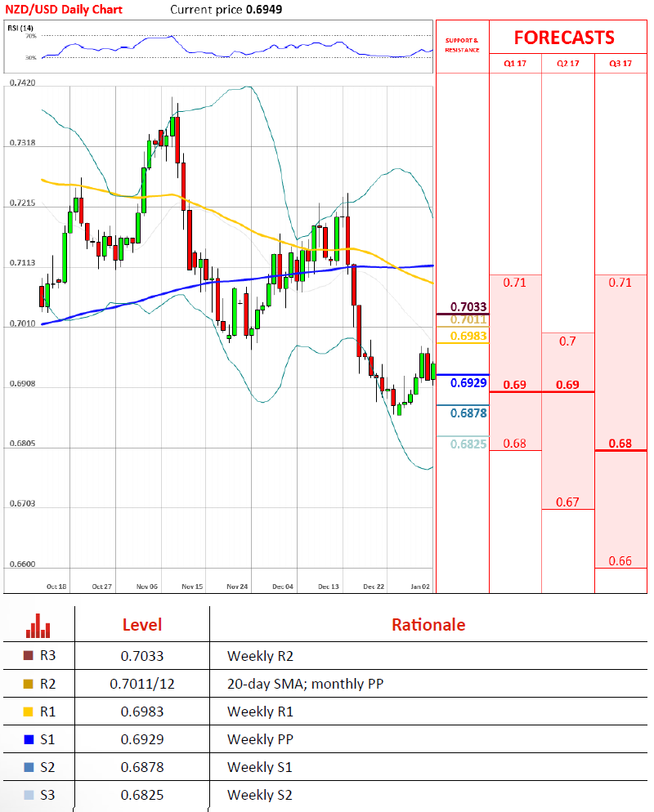Click the Q3 17 lower forecast 0.66
This screenshot has height=812, width=654.
coord(620,561)
